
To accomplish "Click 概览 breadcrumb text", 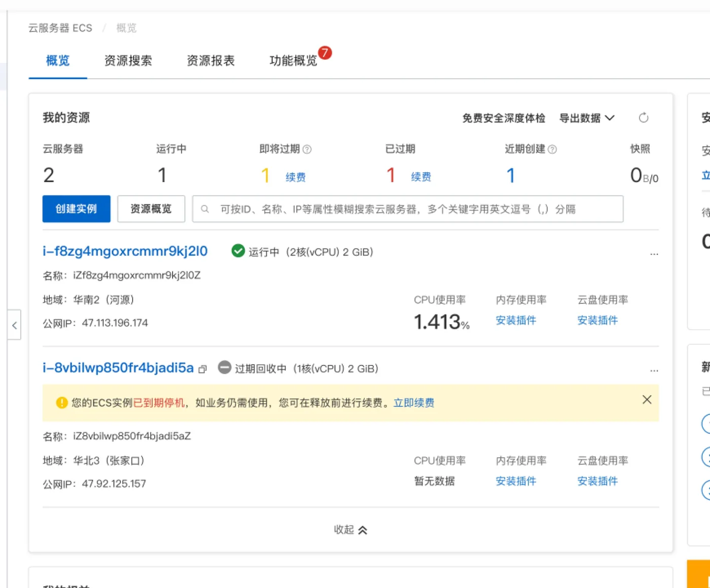I will (126, 28).
